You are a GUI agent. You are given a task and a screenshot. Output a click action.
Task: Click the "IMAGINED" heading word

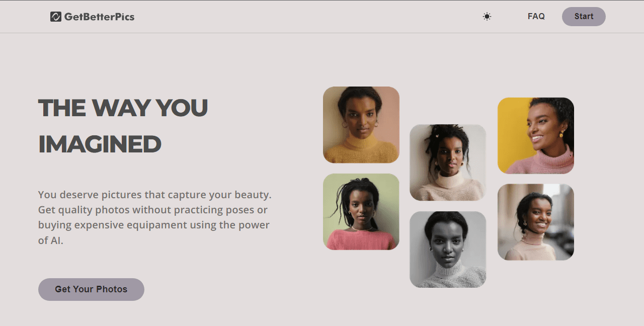tap(100, 145)
